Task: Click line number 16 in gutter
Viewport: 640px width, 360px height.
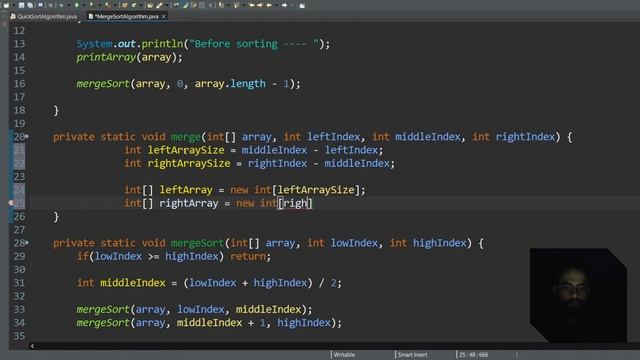Action: click(x=19, y=84)
